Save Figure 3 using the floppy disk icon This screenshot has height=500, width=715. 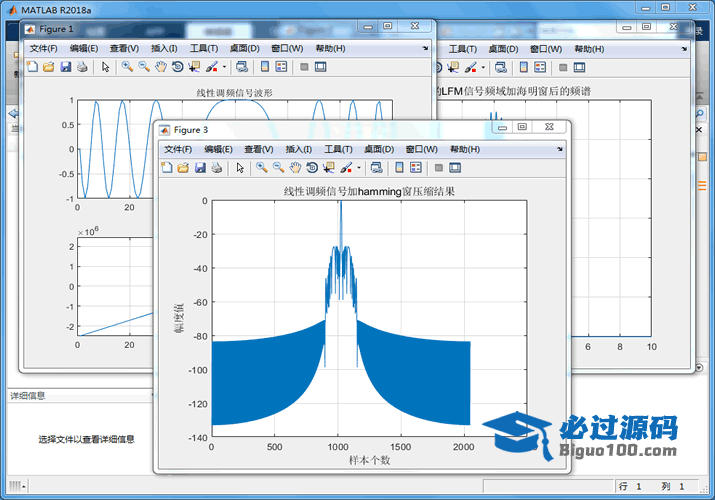[200, 168]
